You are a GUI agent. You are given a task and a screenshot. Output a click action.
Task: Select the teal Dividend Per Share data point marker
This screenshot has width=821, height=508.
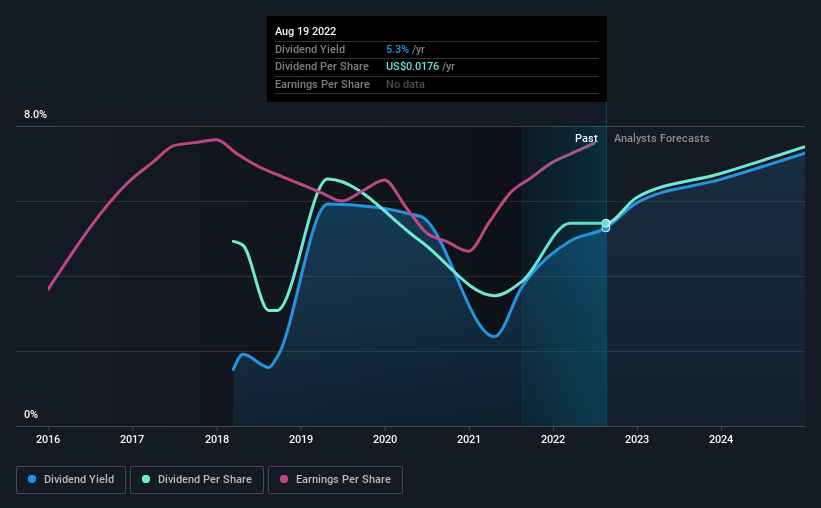[x=606, y=223]
